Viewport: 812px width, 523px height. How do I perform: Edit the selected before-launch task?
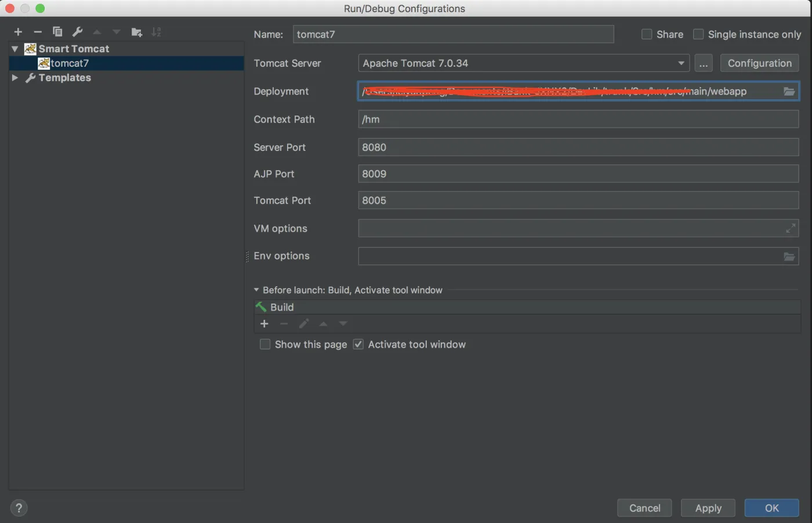[x=304, y=324]
